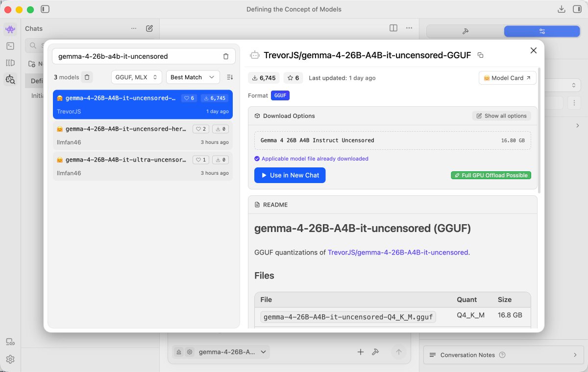Image resolution: width=588 pixels, height=372 pixels.
Task: Click Use in New Chat button
Action: click(290, 175)
